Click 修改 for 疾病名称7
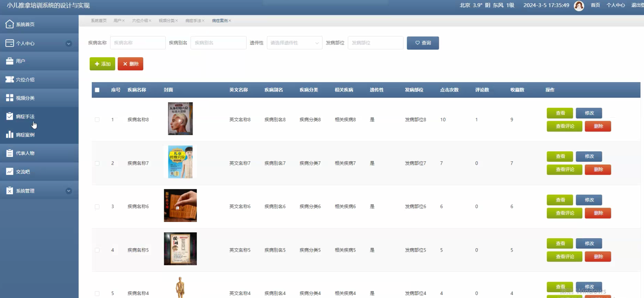 (x=589, y=156)
